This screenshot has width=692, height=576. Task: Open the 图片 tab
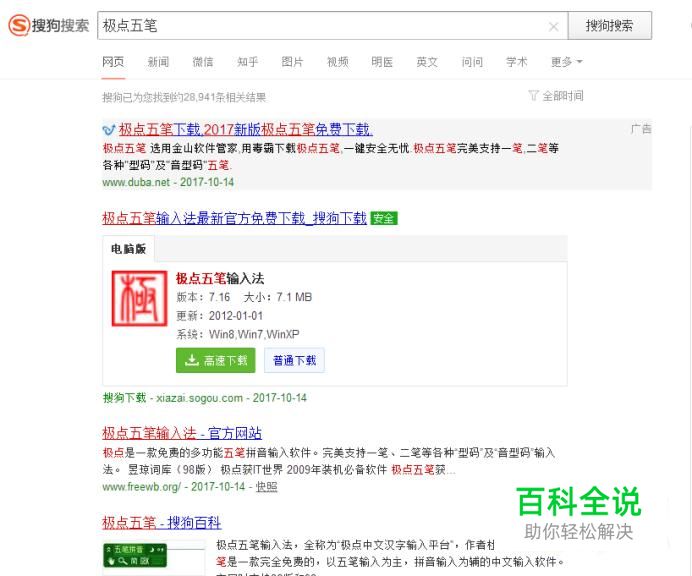pyautogui.click(x=293, y=62)
